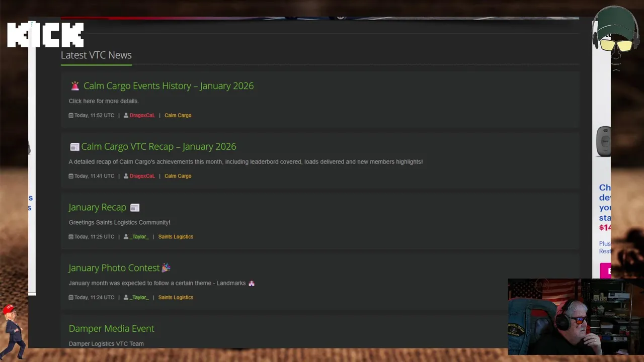
Task: Click the newspaper icon before VTC Recap title
Action: pyautogui.click(x=74, y=147)
